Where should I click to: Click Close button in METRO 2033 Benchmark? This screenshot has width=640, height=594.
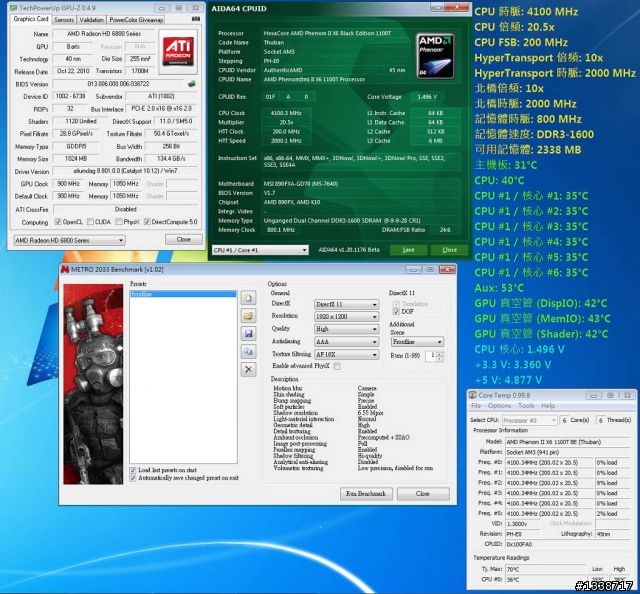(x=423, y=494)
